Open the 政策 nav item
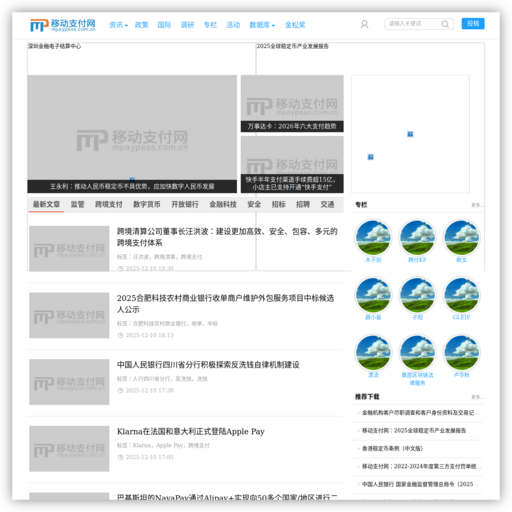 coord(141,25)
